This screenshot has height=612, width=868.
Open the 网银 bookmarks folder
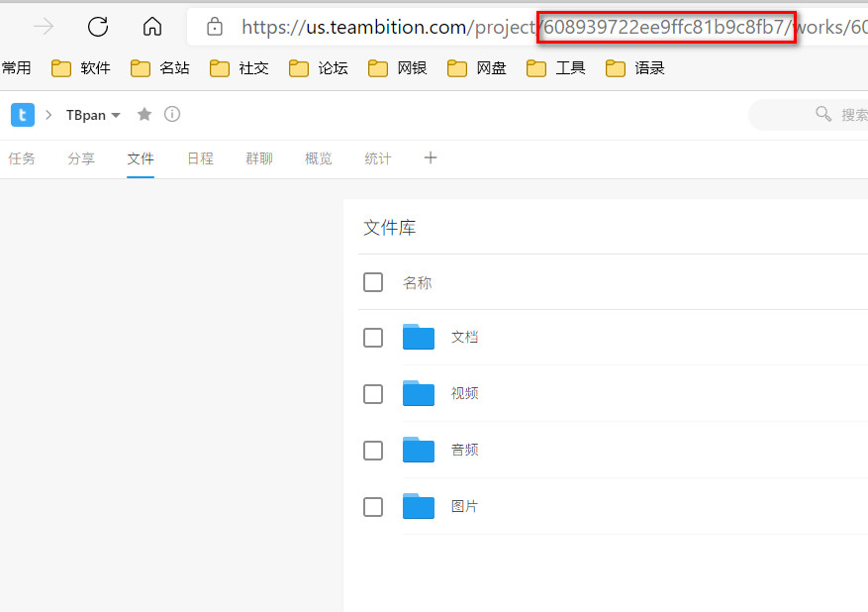(398, 68)
